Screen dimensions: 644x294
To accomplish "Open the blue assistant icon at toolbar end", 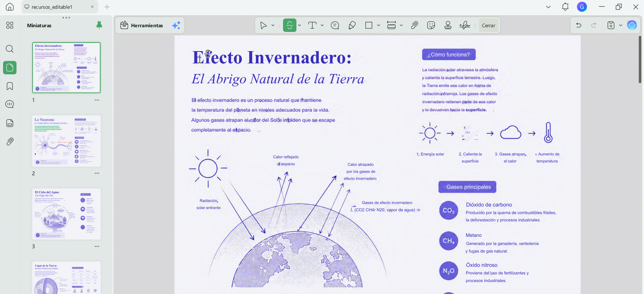I will coord(632,25).
